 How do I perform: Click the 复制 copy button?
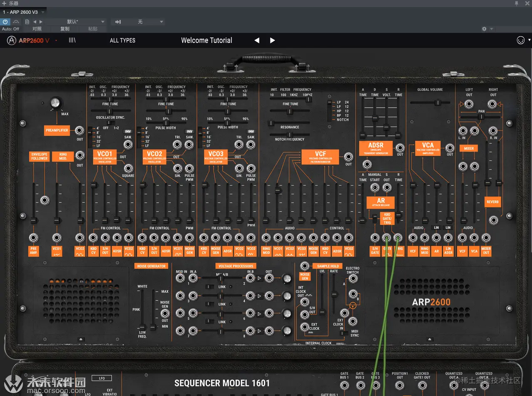click(65, 29)
